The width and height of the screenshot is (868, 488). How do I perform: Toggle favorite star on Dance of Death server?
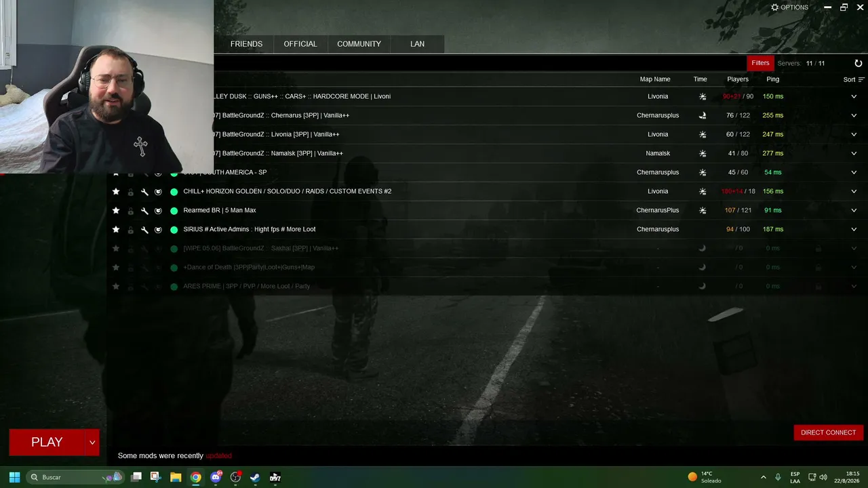[x=116, y=268]
